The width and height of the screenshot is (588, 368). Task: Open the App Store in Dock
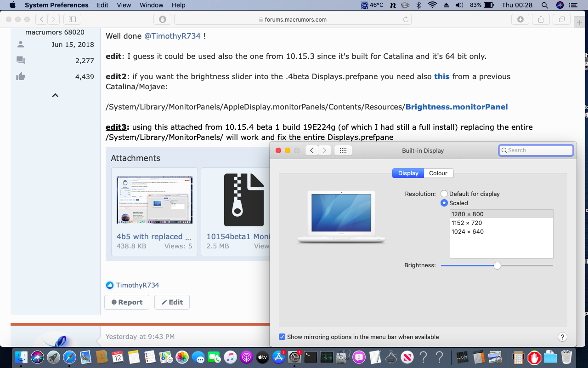pyautogui.click(x=278, y=356)
